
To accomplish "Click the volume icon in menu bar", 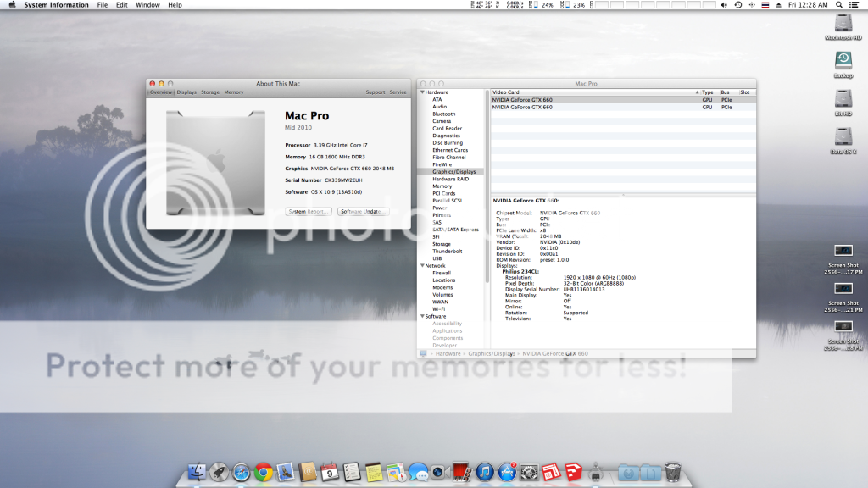I will (724, 5).
